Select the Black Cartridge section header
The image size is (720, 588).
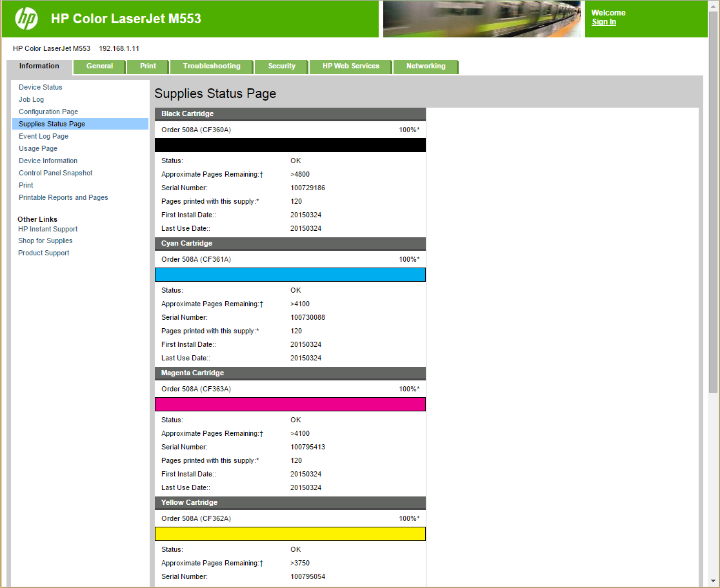click(x=290, y=114)
